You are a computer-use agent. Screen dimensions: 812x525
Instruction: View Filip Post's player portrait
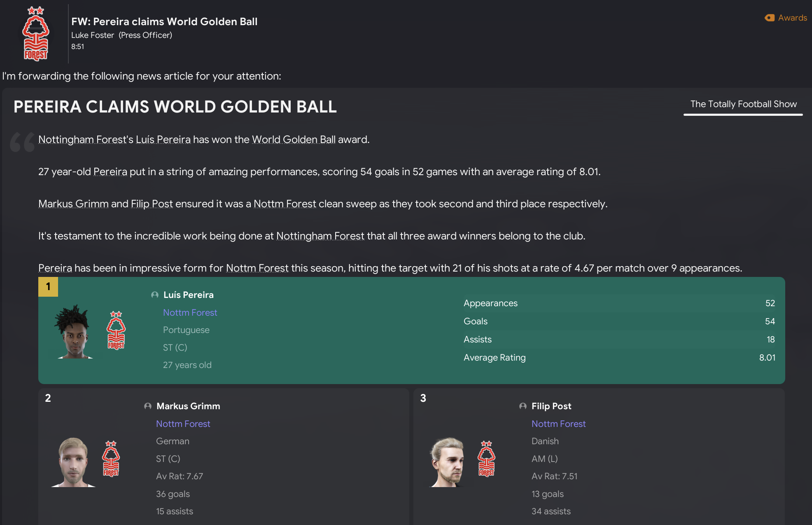pyautogui.click(x=448, y=462)
